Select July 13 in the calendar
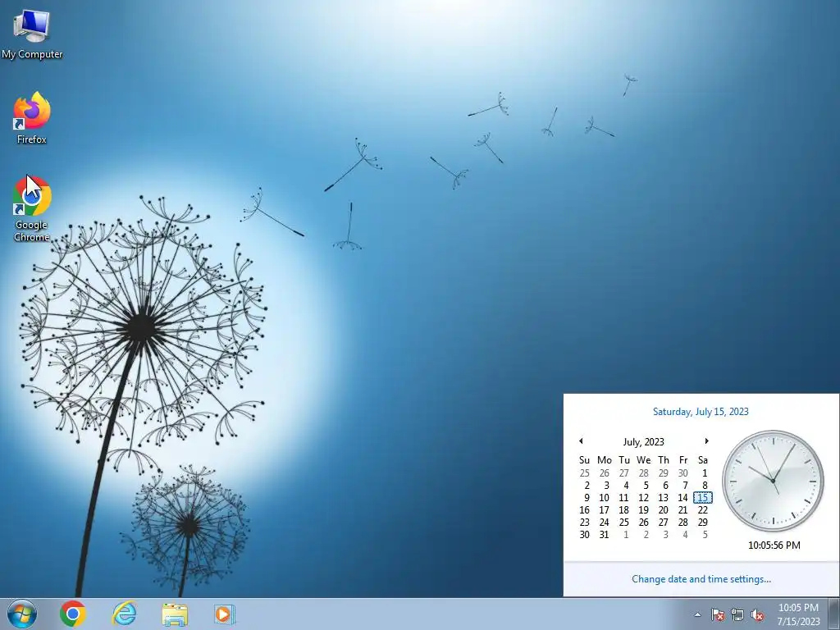The height and width of the screenshot is (630, 840). point(663,498)
